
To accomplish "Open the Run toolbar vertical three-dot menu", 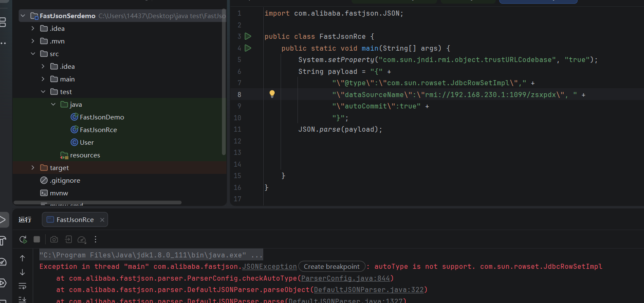I will point(96,239).
